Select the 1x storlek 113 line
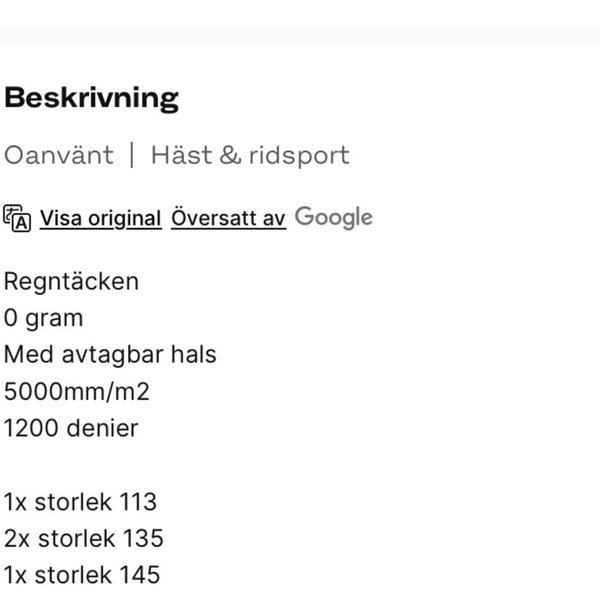600x600 pixels. click(80, 502)
